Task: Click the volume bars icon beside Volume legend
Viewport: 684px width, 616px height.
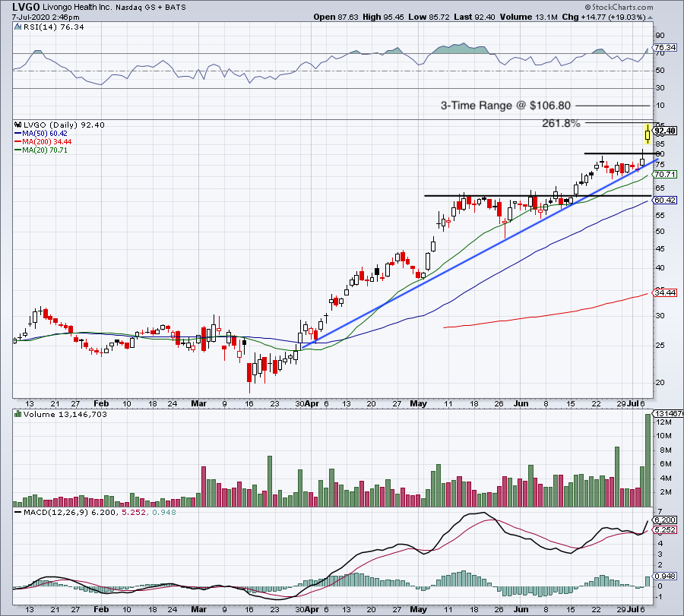Action: (18, 414)
